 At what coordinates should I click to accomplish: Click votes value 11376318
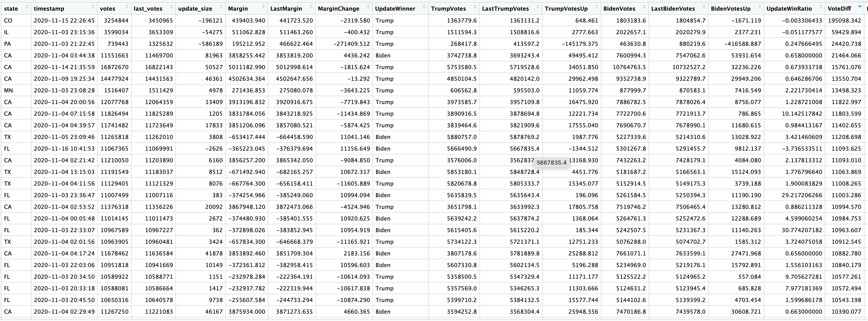(115, 207)
